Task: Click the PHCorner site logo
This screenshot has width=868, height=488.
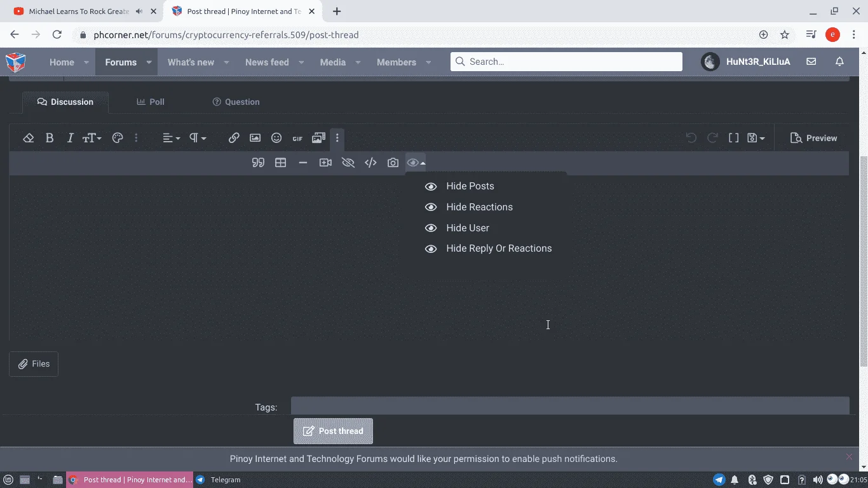Action: point(16,62)
